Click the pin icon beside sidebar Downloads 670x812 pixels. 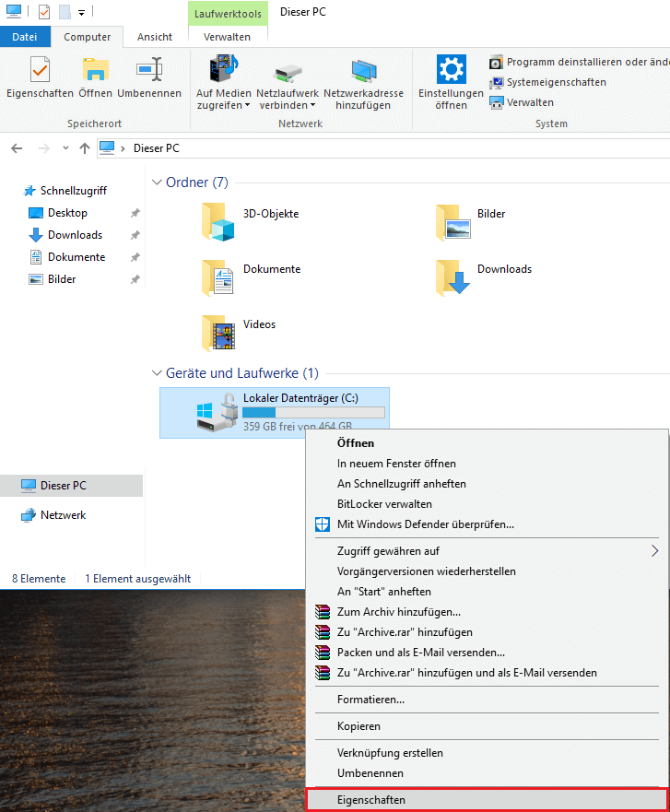click(135, 235)
